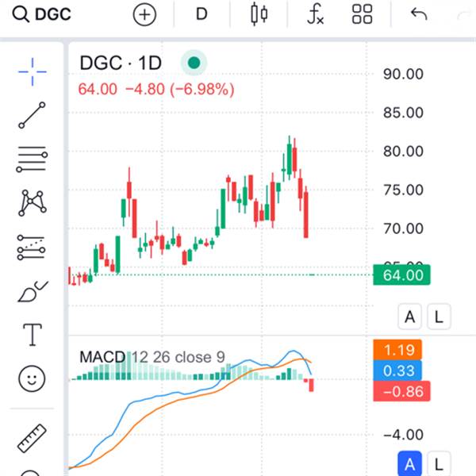The height and width of the screenshot is (476, 476).
Task: Select the brush drawing tool
Action: click(x=33, y=291)
